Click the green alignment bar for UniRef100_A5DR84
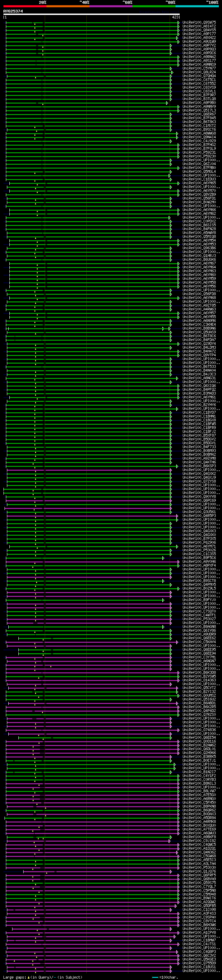 pyautogui.click(x=92, y=818)
